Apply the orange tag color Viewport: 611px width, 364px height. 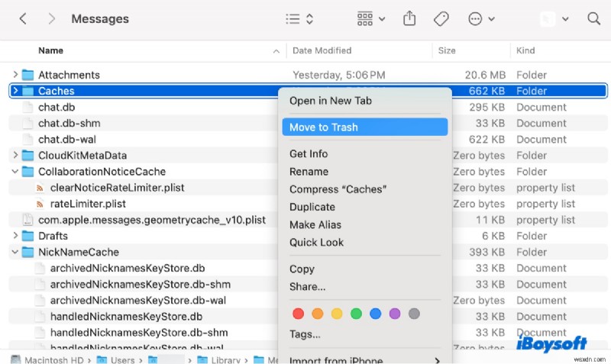pos(318,314)
